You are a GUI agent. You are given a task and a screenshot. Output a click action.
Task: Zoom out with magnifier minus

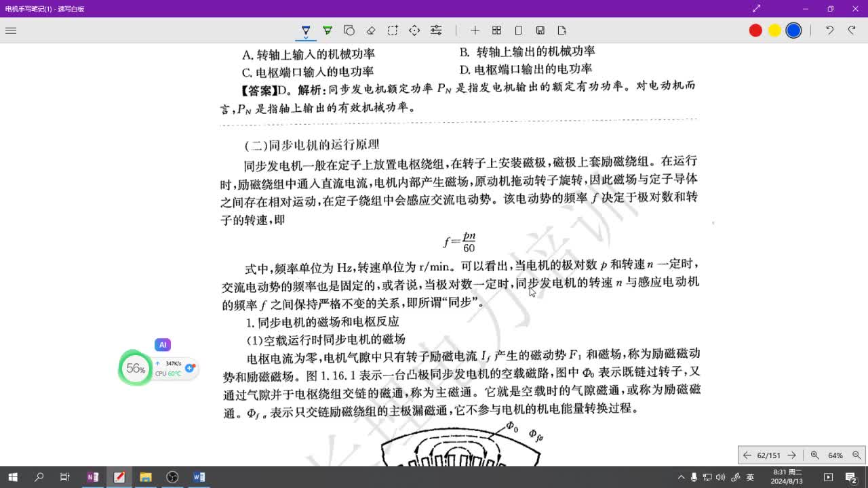coord(856,455)
